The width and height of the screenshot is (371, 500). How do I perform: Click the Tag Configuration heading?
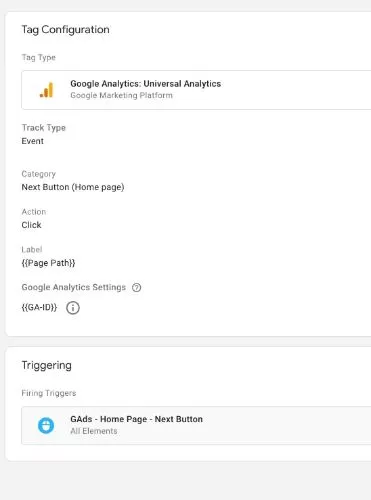click(x=65, y=29)
